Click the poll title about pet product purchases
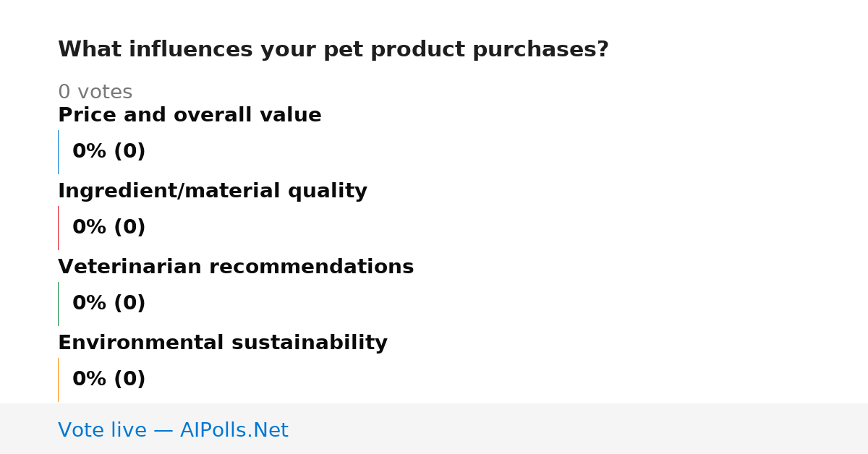 333,50
